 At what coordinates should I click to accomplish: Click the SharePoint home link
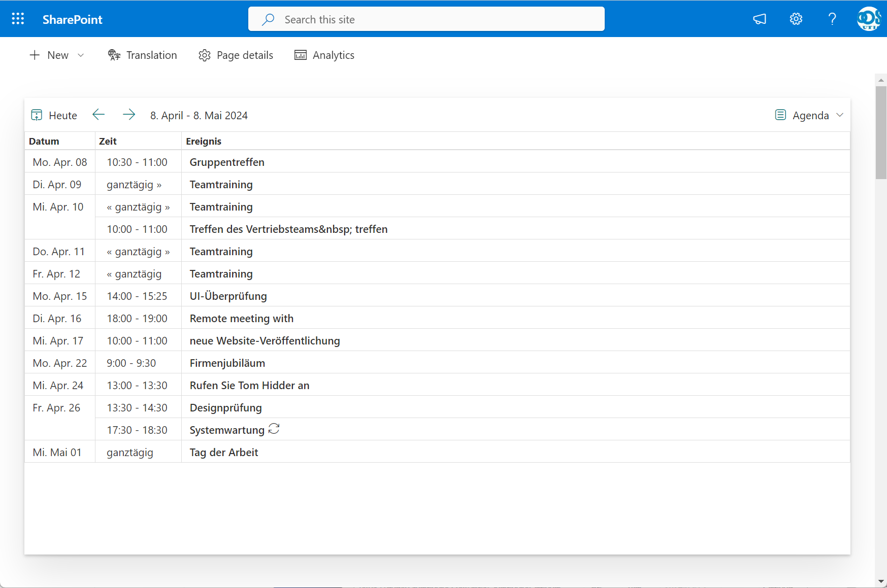click(x=72, y=19)
